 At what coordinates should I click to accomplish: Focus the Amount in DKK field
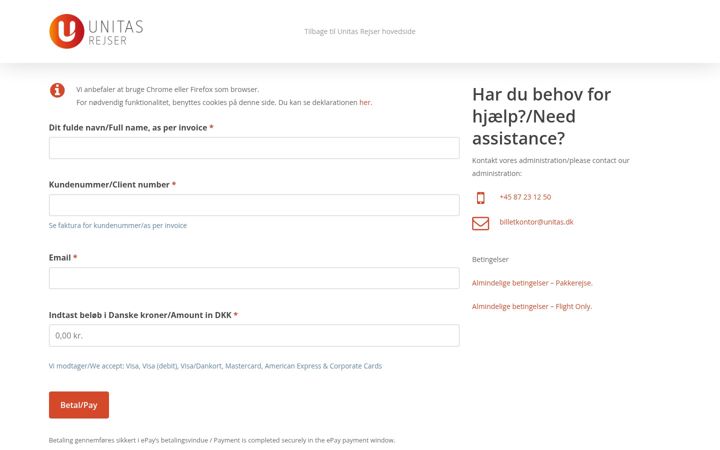point(254,336)
